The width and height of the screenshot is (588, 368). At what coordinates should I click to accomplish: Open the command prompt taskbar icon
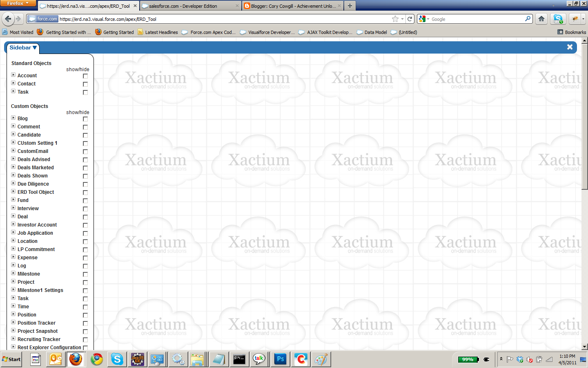tap(239, 359)
